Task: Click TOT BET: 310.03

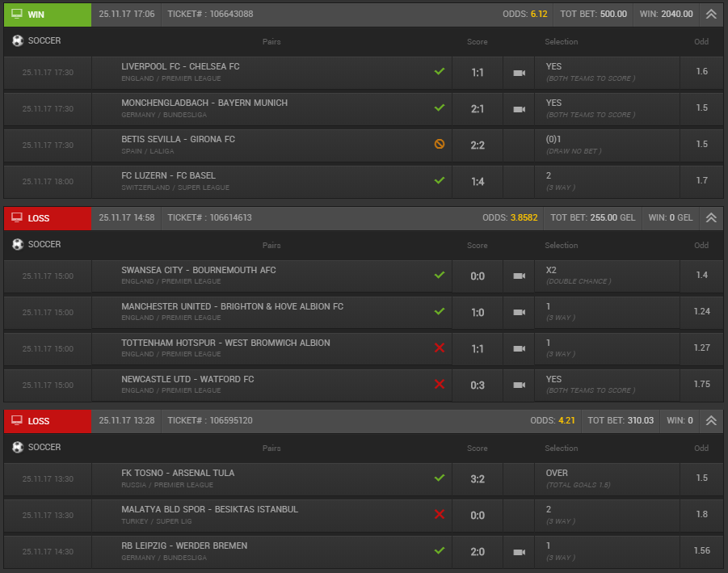Action: tap(621, 420)
